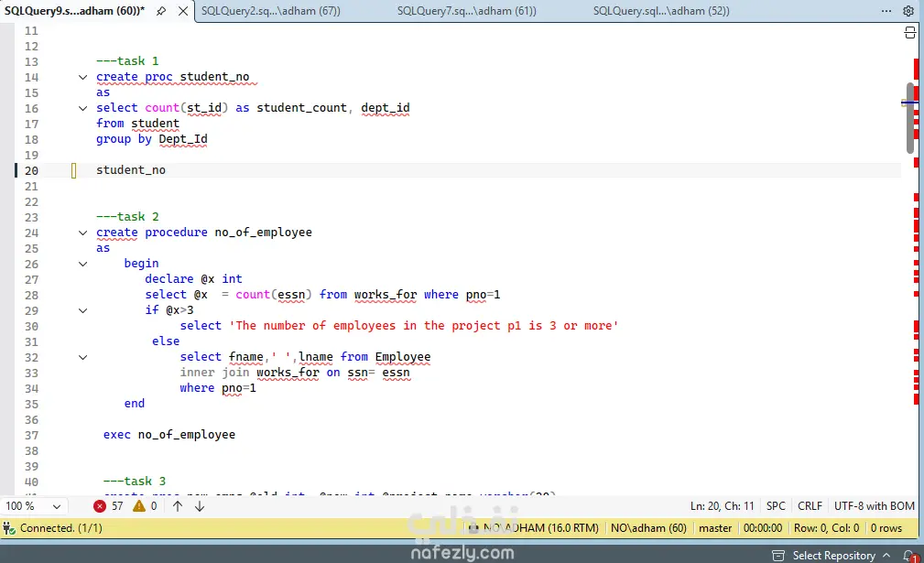Open the notifications bell
This screenshot has width=924, height=563.
(x=908, y=556)
